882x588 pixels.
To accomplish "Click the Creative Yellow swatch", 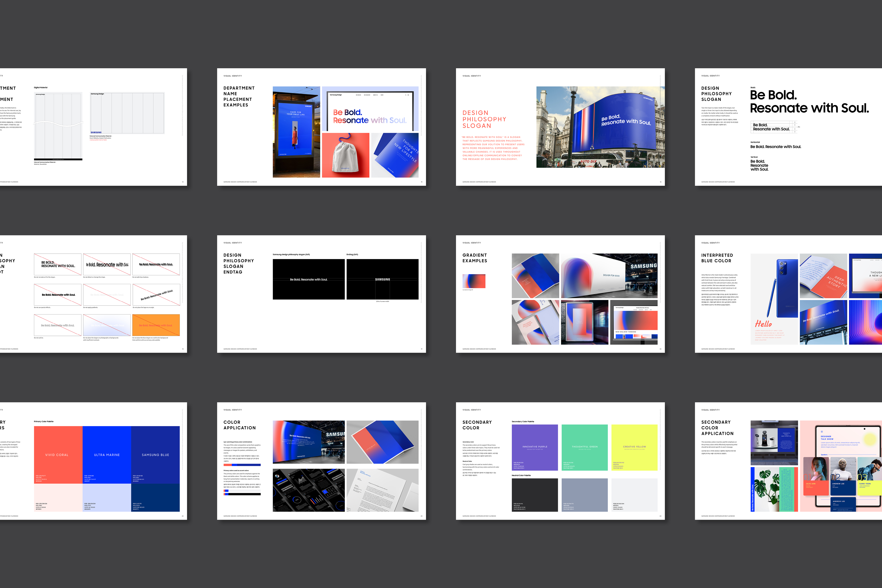I will click(634, 447).
